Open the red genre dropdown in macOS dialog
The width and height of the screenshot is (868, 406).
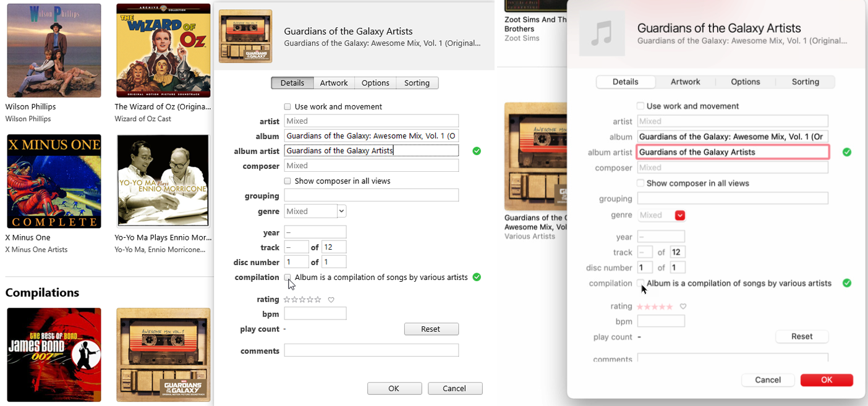[x=680, y=215]
